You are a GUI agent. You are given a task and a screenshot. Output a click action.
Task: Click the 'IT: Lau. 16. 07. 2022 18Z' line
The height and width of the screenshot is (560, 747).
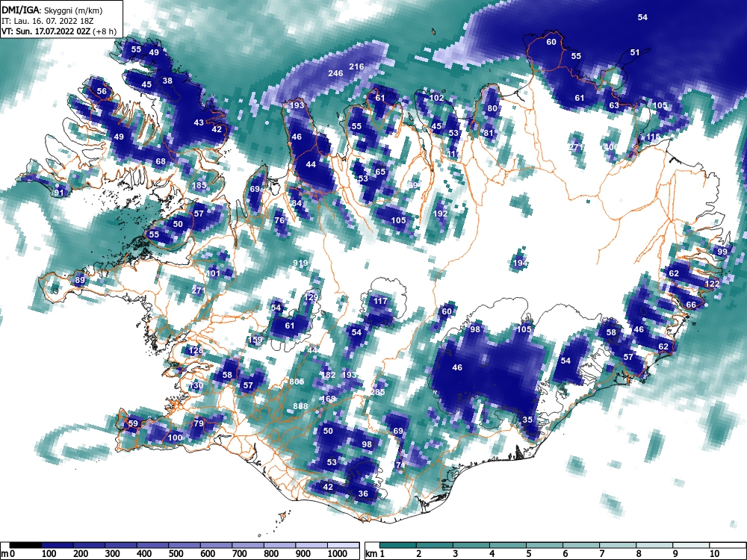pos(48,21)
